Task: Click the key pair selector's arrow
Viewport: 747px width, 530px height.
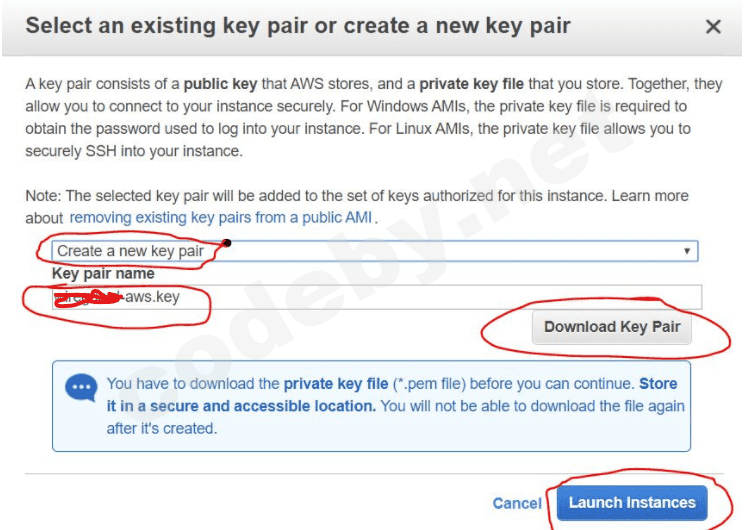Action: tap(687, 251)
